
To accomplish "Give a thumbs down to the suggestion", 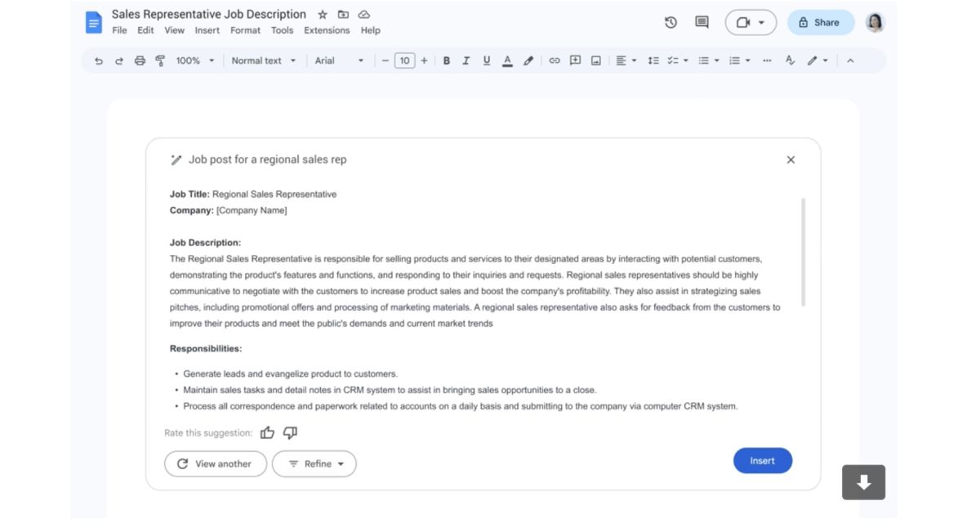I will tap(290, 432).
